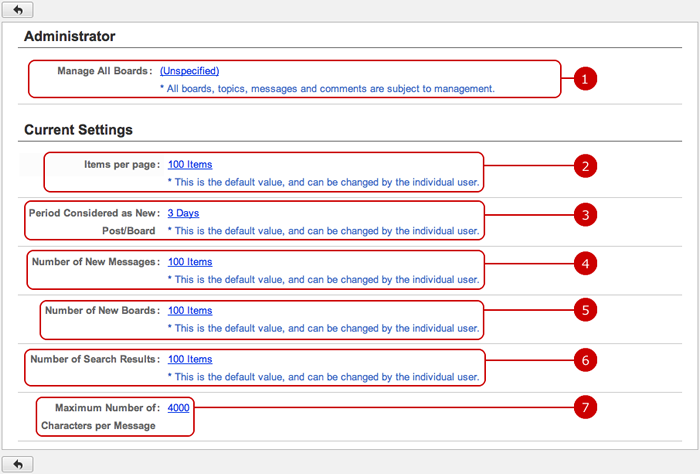The image size is (700, 474).
Task: Select the default value note under Items per page
Action: click(x=323, y=182)
